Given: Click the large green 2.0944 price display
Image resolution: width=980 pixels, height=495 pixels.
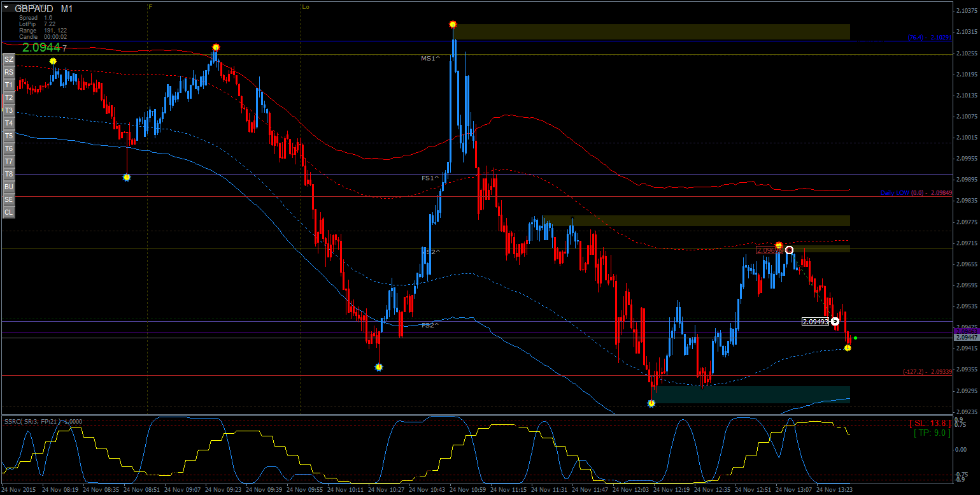Looking at the screenshot, I should [x=41, y=47].
